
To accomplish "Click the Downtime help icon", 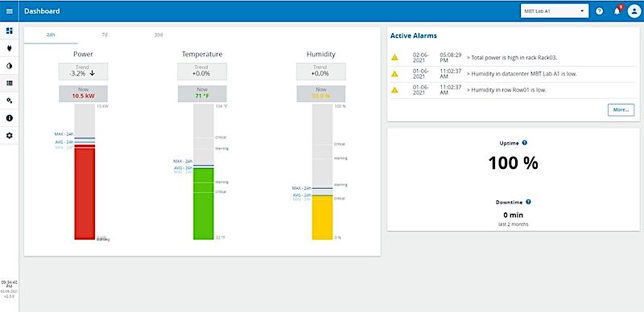I will pyautogui.click(x=528, y=202).
